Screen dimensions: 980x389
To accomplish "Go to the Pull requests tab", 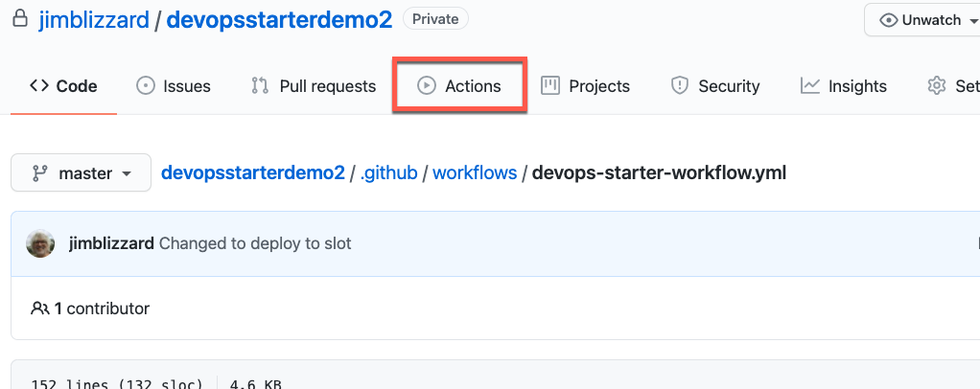I will click(x=314, y=85).
